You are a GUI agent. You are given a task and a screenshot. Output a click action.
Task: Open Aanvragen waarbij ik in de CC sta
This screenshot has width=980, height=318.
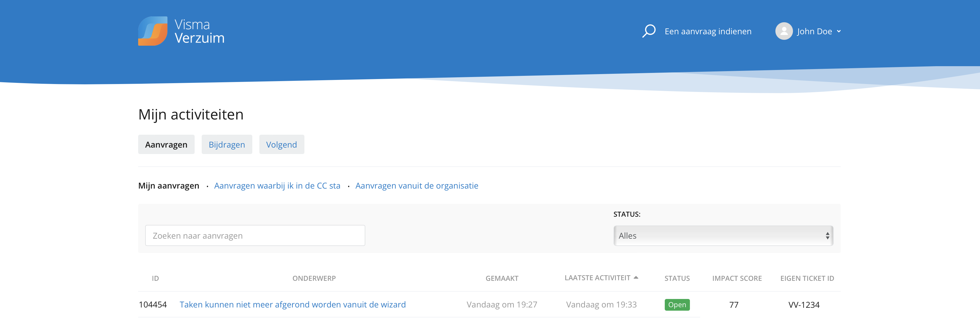(x=277, y=186)
